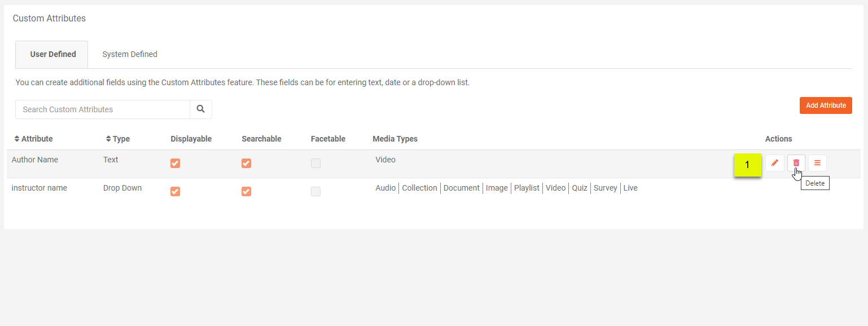Sort by the Type column arrows
Screen dimensions: 868x326
pyautogui.click(x=108, y=139)
